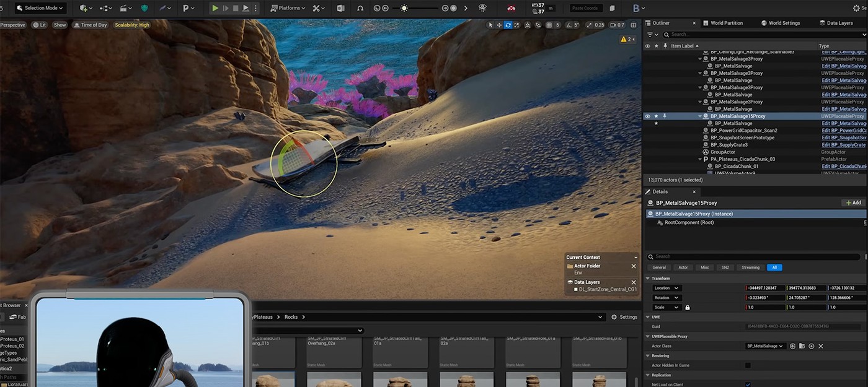Image resolution: width=868 pixels, height=387 pixels.
Task: Open the Location coordinate-type dropdown
Action: [667, 288]
